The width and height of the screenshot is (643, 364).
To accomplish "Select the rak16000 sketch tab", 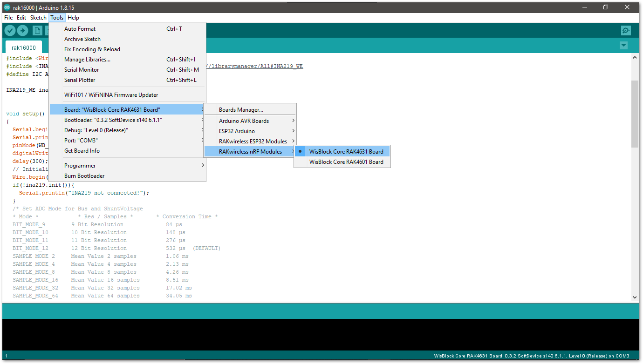I will coord(24,47).
